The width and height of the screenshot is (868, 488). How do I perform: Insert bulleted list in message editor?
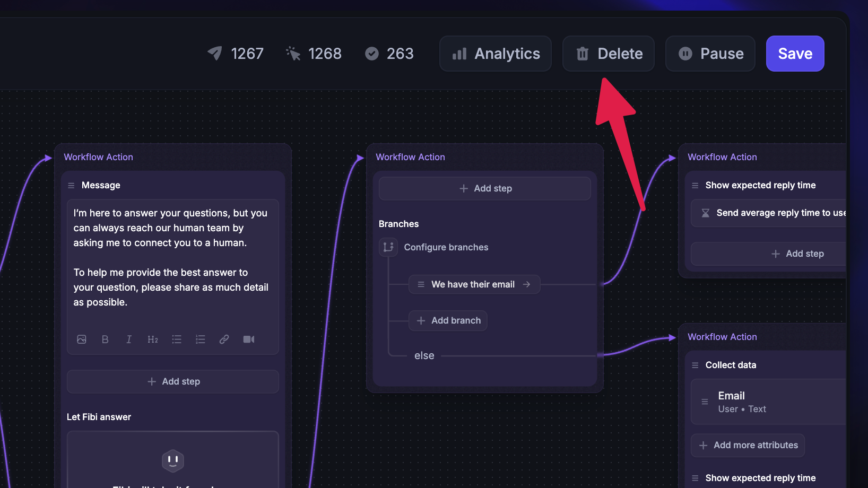point(177,339)
